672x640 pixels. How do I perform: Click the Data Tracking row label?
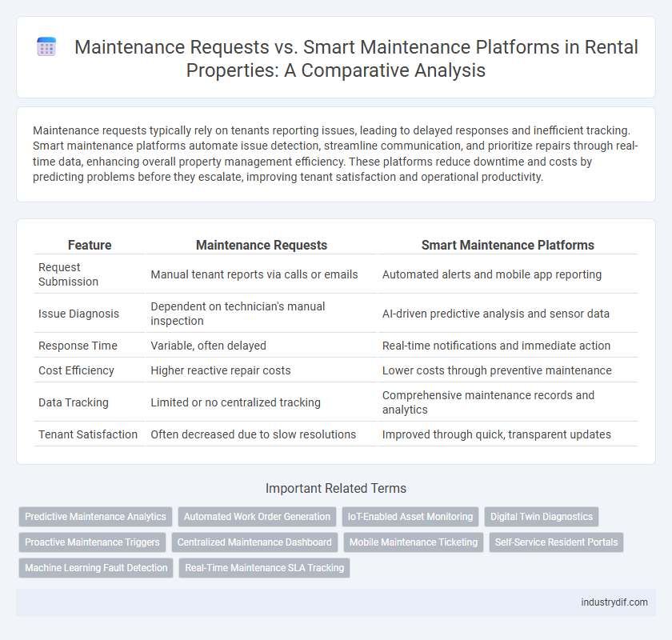tap(74, 402)
